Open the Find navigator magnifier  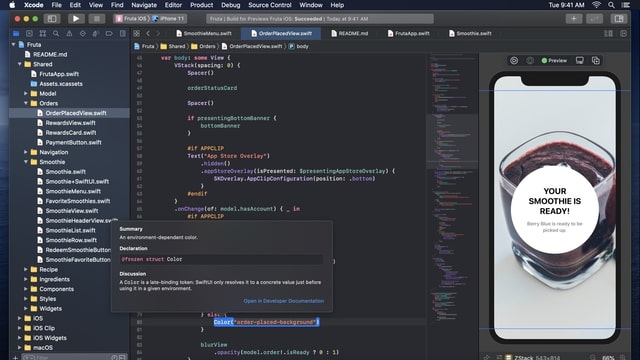point(56,33)
